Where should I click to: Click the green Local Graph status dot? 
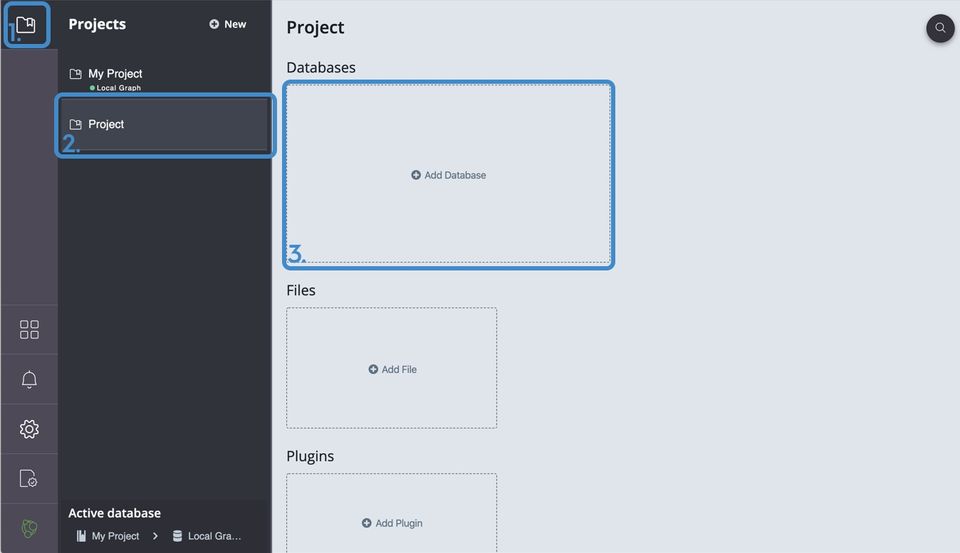pyautogui.click(x=93, y=88)
